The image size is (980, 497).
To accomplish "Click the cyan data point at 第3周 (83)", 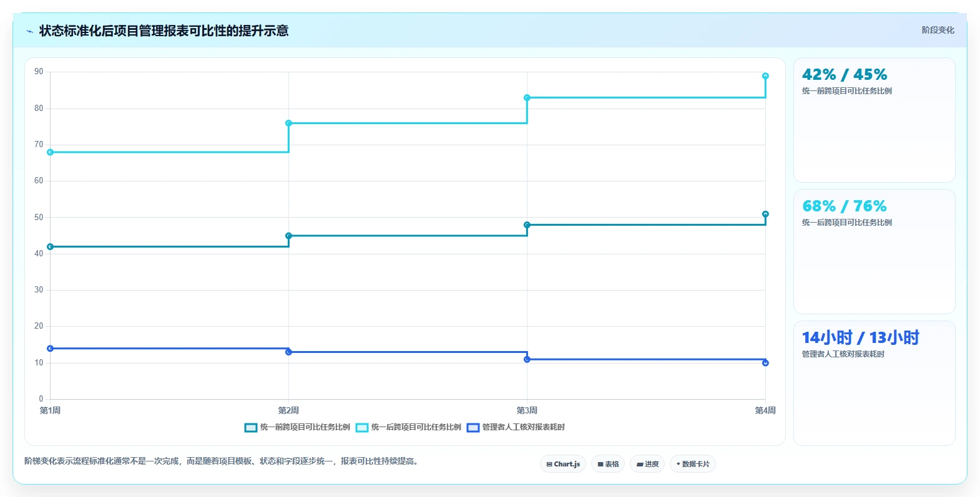I will click(x=527, y=98).
